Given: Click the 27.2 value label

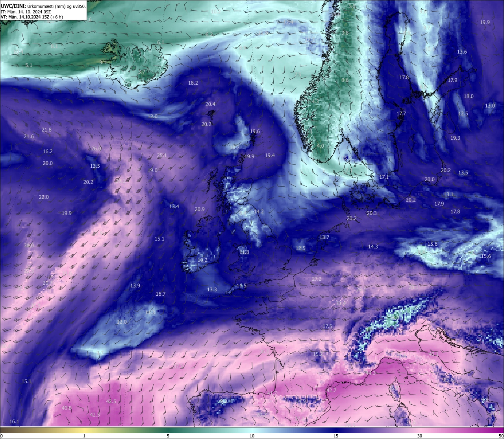Looking at the screenshot, I should 317,279.
